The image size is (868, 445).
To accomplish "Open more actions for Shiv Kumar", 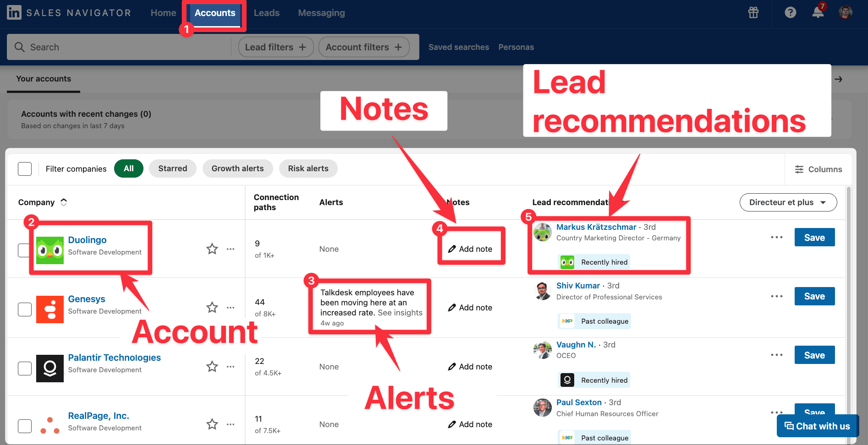I will click(x=777, y=296).
